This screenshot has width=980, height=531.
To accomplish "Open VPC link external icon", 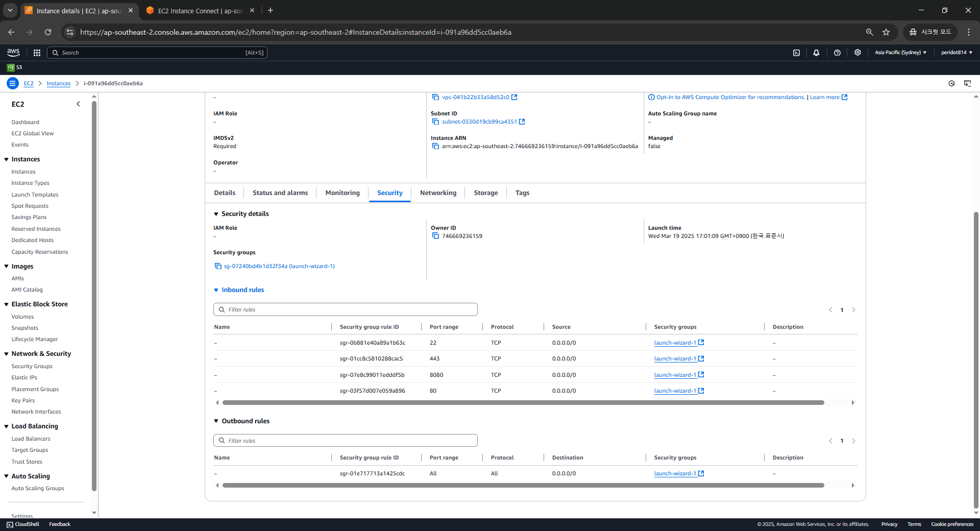I will click(514, 97).
